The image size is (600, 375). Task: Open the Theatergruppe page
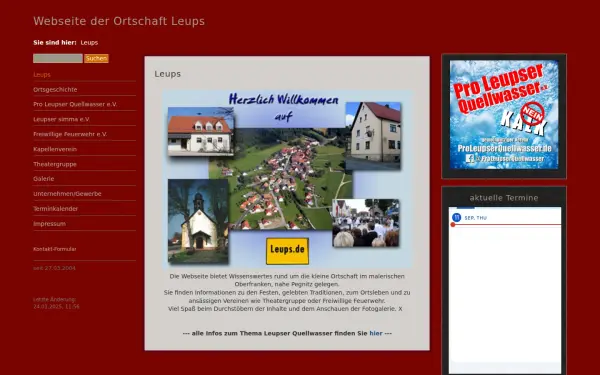point(55,164)
